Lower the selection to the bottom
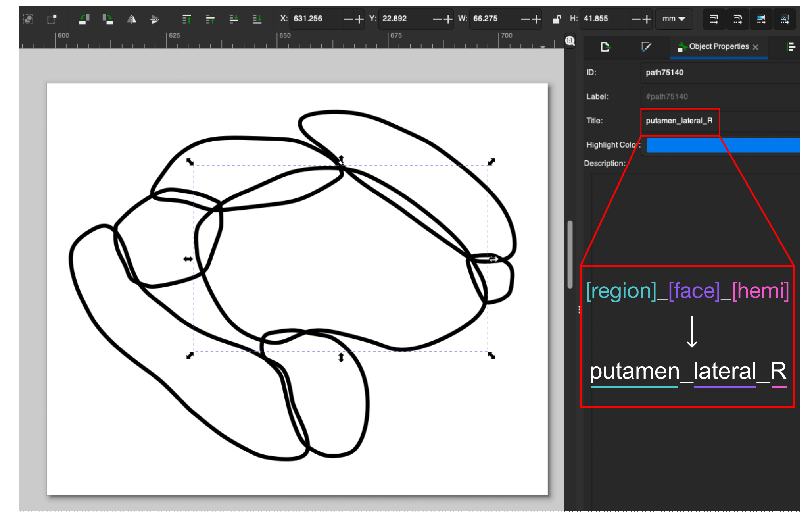The image size is (812, 516). [257, 19]
